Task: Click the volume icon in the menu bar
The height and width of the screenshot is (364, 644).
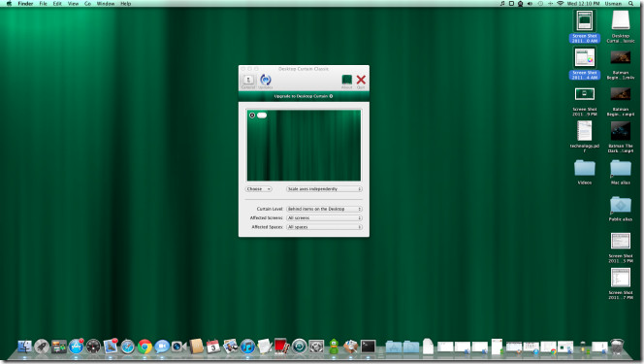Action: [x=530, y=3]
